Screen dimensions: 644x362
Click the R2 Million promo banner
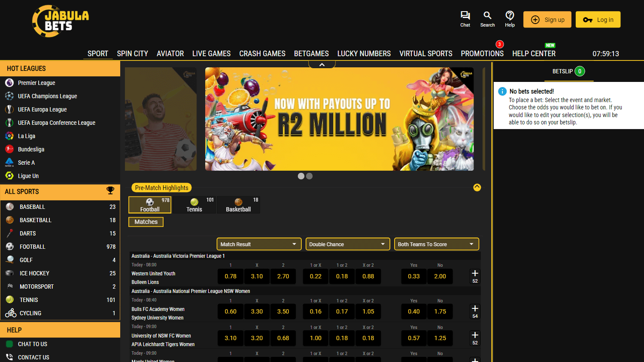pos(339,119)
